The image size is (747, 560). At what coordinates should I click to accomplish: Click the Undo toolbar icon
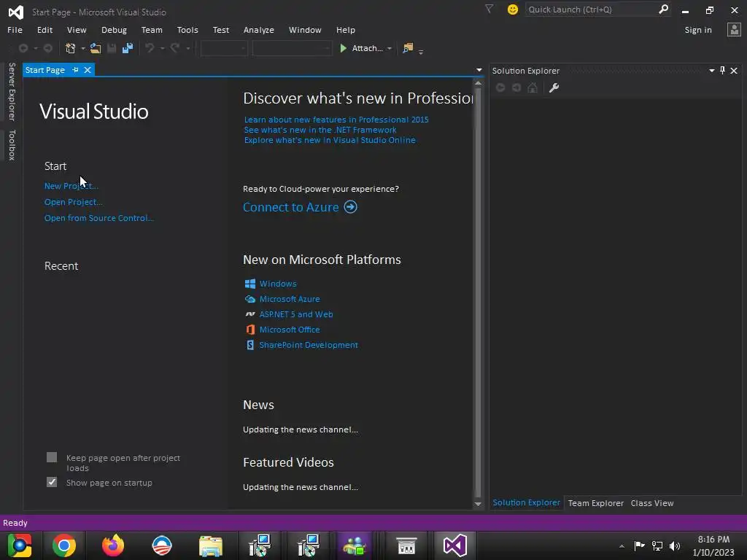coord(150,48)
